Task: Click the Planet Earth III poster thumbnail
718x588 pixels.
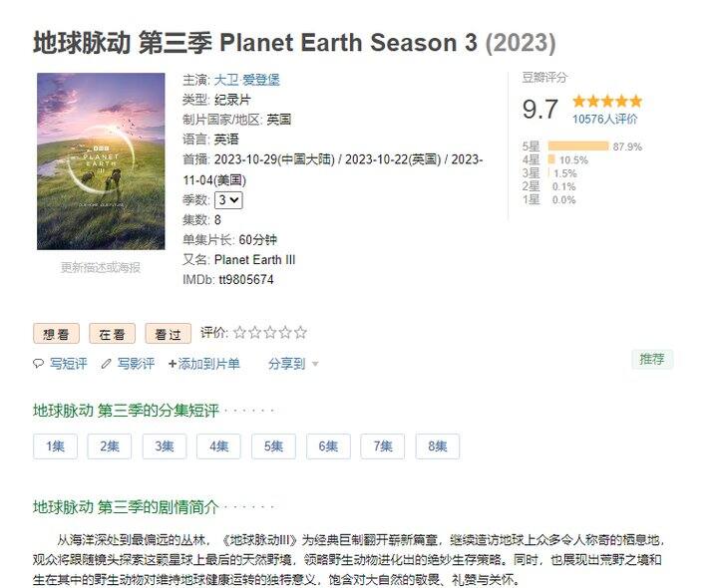Action: coord(101,161)
